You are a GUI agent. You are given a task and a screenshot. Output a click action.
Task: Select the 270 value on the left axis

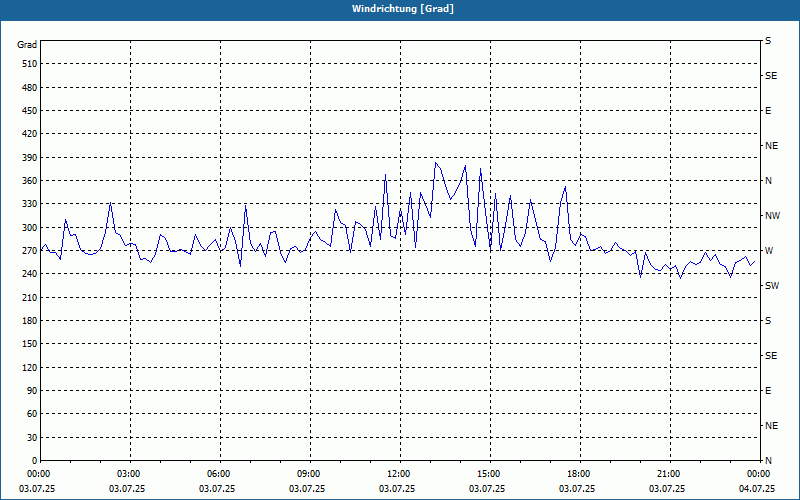tap(30, 251)
